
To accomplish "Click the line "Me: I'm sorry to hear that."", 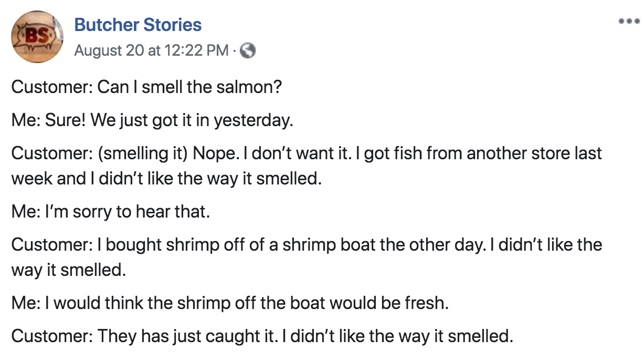I will click(x=110, y=212).
